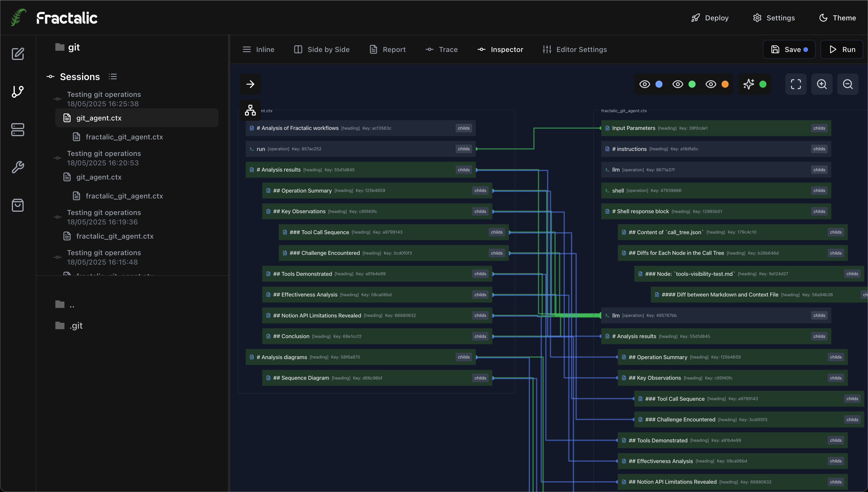
Task: Click the Deploy rocket button
Action: (709, 18)
